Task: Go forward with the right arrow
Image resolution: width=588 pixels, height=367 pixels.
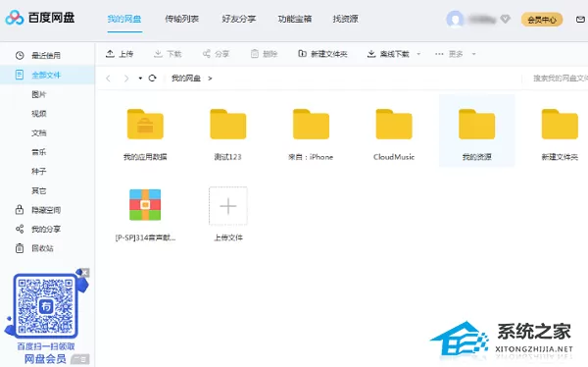Action: coord(126,79)
